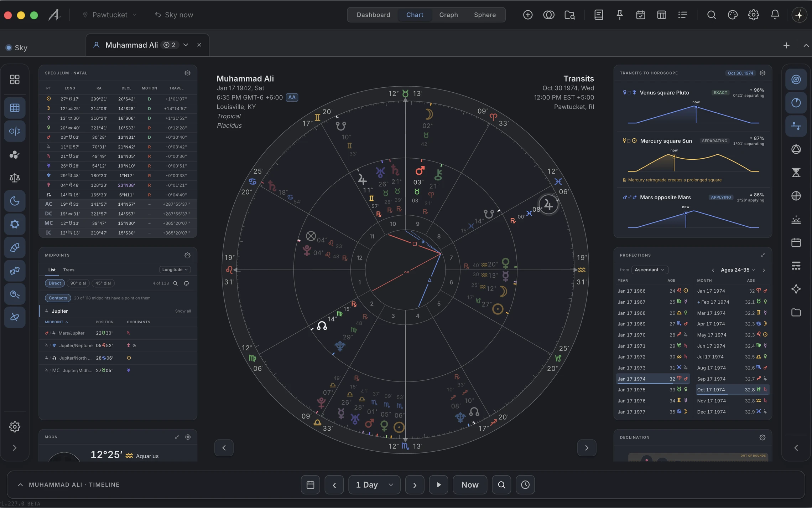Image resolution: width=812 pixels, height=508 pixels.
Task: Open the chart folder search icon
Action: tap(570, 15)
